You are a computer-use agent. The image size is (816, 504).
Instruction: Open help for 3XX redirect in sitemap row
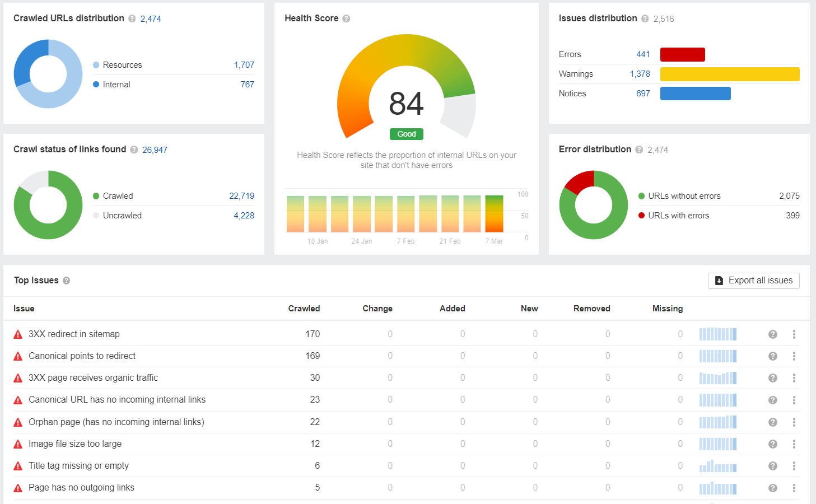click(x=773, y=334)
